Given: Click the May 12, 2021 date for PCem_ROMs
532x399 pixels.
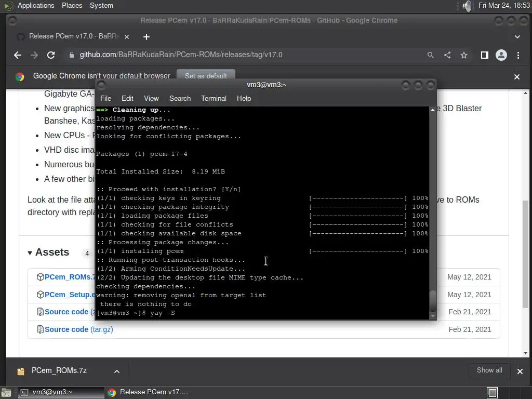Looking at the screenshot, I should click(x=469, y=277).
